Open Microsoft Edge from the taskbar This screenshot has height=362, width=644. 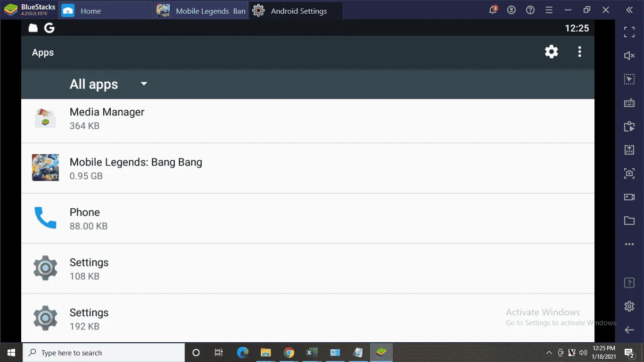point(243,353)
